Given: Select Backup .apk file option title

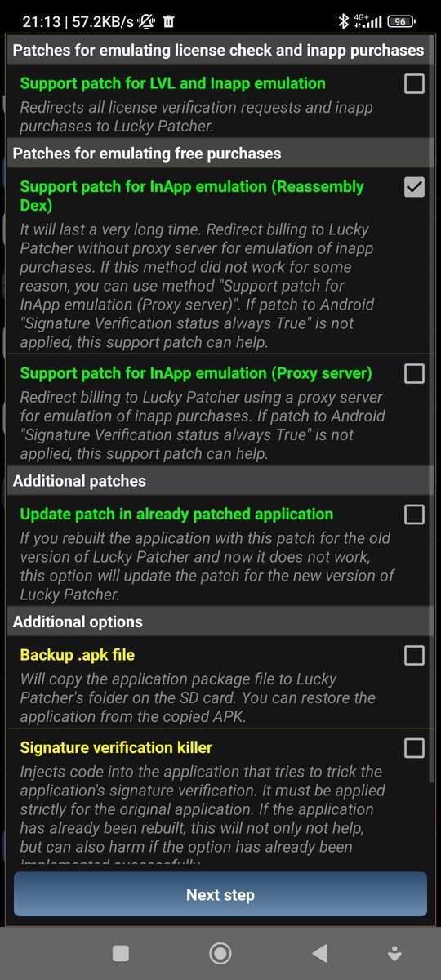Looking at the screenshot, I should 78,655.
